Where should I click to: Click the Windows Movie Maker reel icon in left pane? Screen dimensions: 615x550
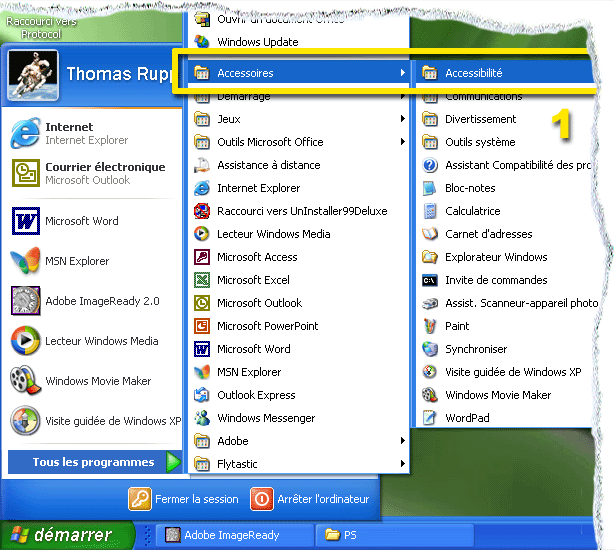point(25,381)
